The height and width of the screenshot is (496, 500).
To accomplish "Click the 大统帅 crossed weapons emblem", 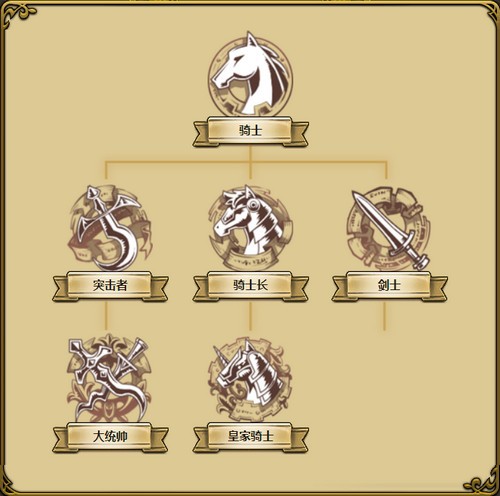I will (109, 379).
